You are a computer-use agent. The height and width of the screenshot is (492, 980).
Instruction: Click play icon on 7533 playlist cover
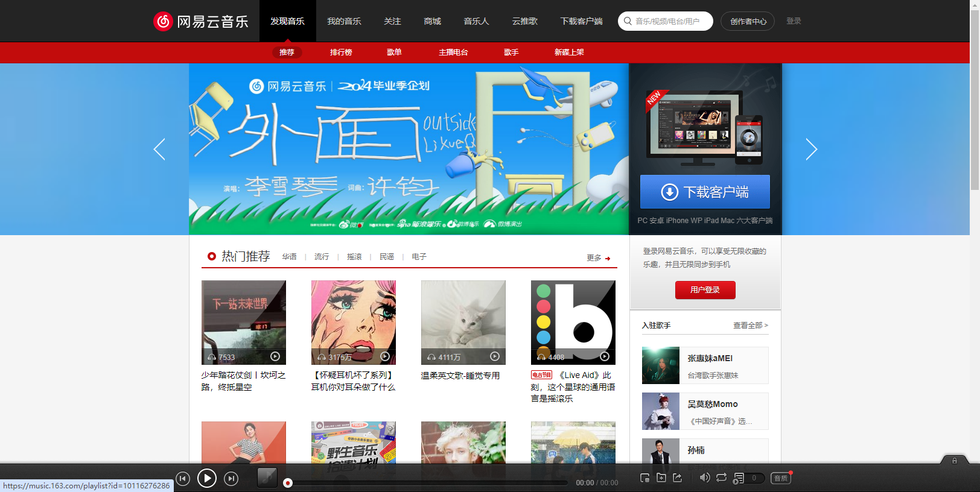pos(275,356)
